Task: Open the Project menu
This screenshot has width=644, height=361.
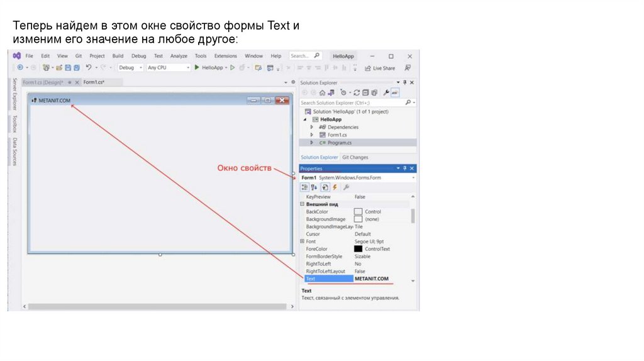Action: 97,56
